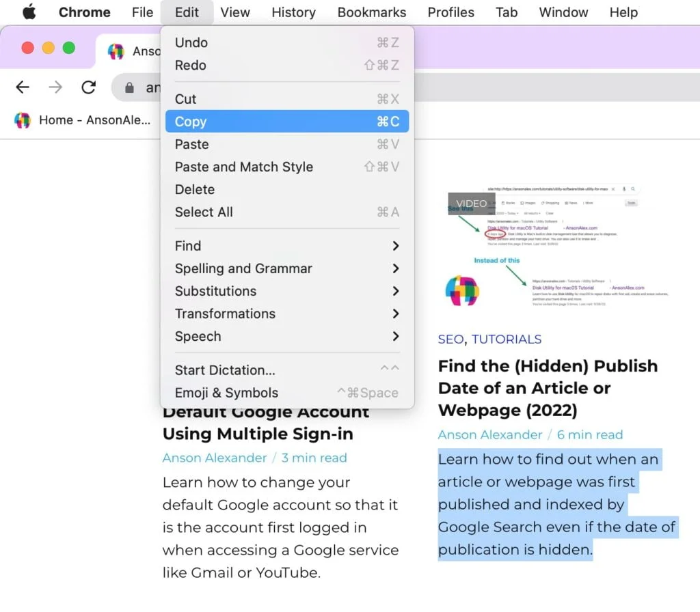Click the AnsonAlex favicon on the browser tab
700x612 pixels.
pos(116,51)
